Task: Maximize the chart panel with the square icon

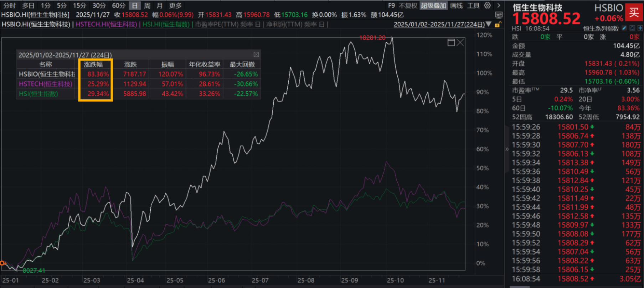Action: coord(451,43)
